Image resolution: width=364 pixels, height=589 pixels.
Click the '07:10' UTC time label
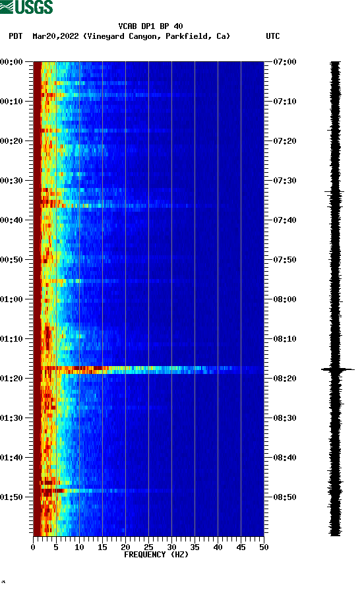click(285, 102)
